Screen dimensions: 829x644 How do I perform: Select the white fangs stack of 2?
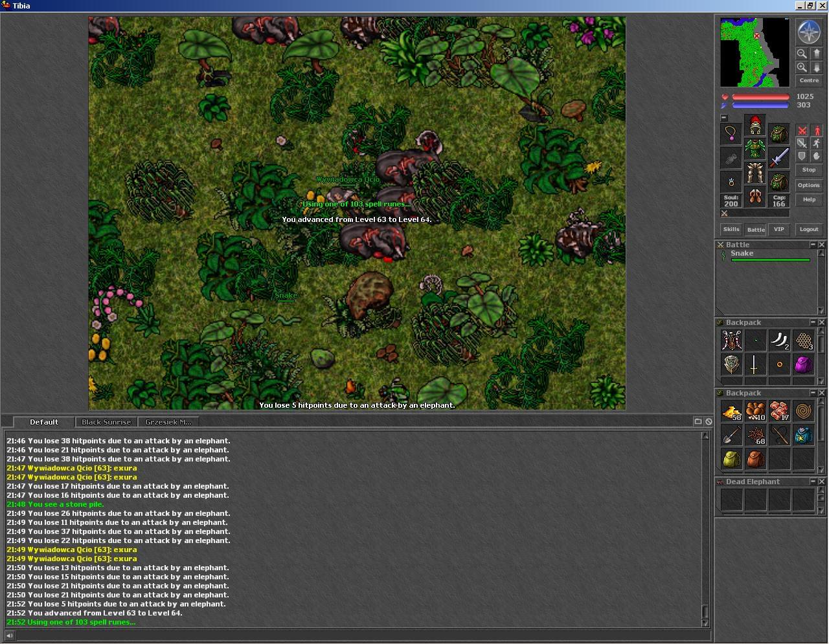coord(780,340)
